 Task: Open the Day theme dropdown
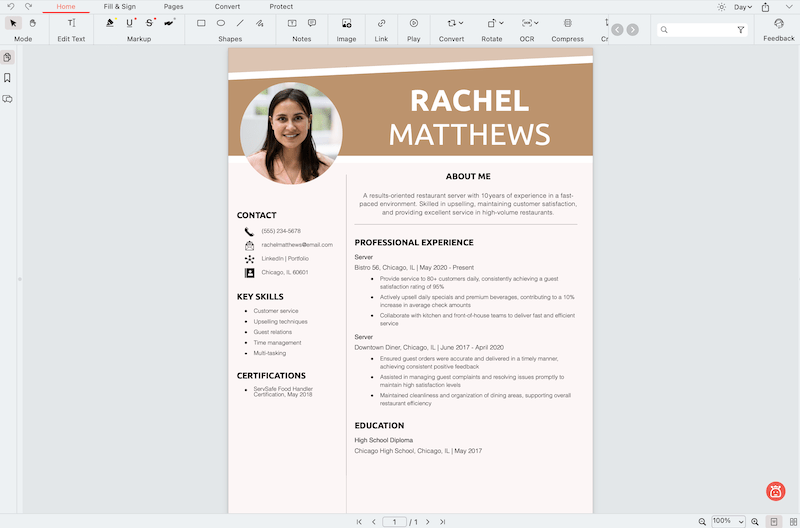[x=743, y=7]
